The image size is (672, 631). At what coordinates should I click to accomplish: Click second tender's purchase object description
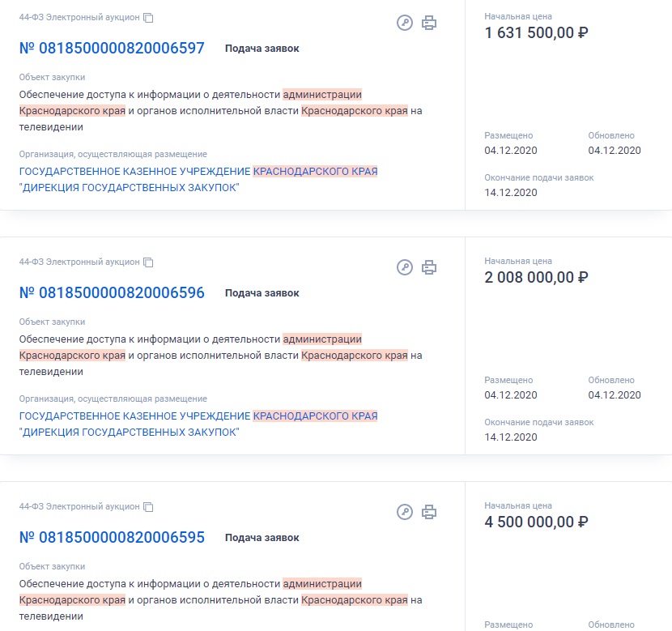[221, 356]
